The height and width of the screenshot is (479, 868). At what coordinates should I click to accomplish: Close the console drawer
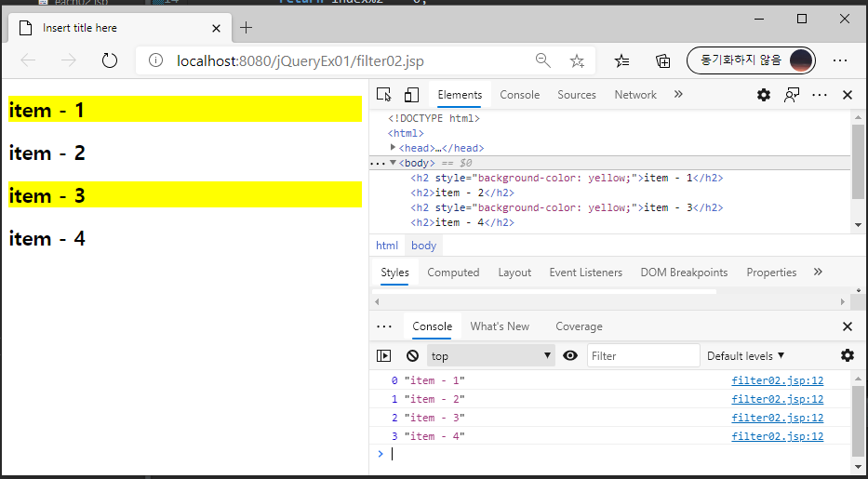click(x=848, y=326)
